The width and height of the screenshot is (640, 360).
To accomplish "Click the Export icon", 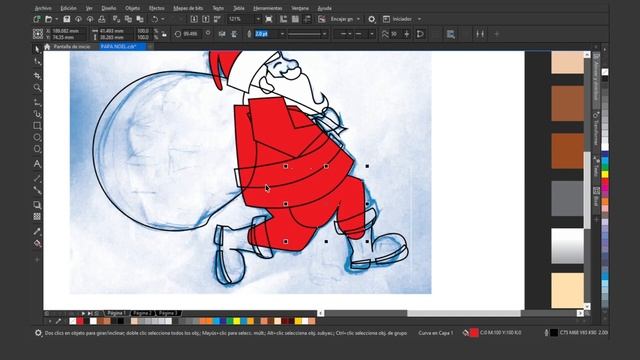I will (206, 19).
